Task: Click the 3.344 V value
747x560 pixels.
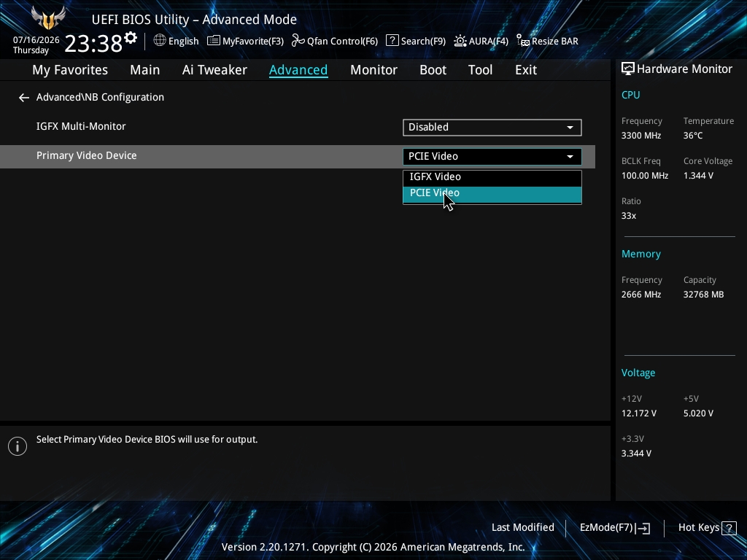Action: coord(636,454)
